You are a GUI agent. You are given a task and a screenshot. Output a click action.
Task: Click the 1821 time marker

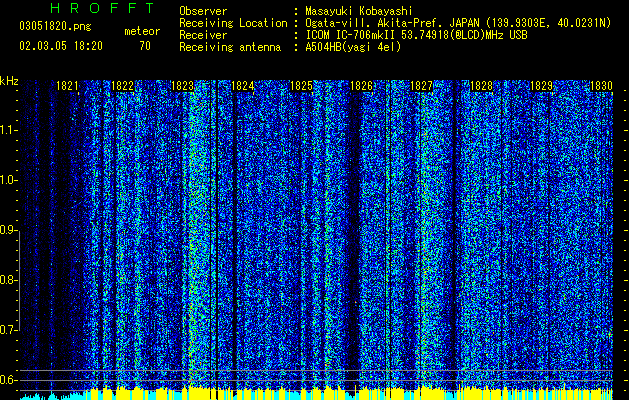tap(67, 86)
